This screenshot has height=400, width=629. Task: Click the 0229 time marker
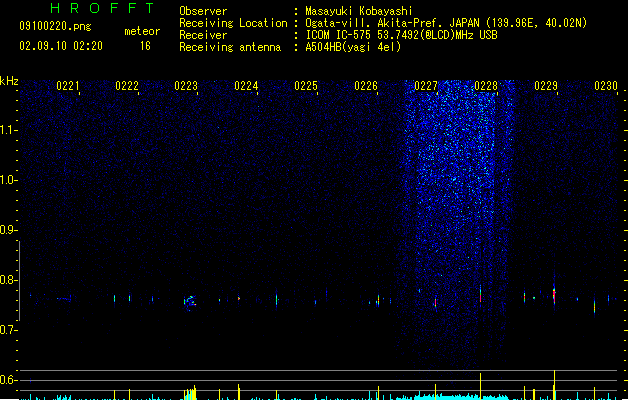[546, 86]
